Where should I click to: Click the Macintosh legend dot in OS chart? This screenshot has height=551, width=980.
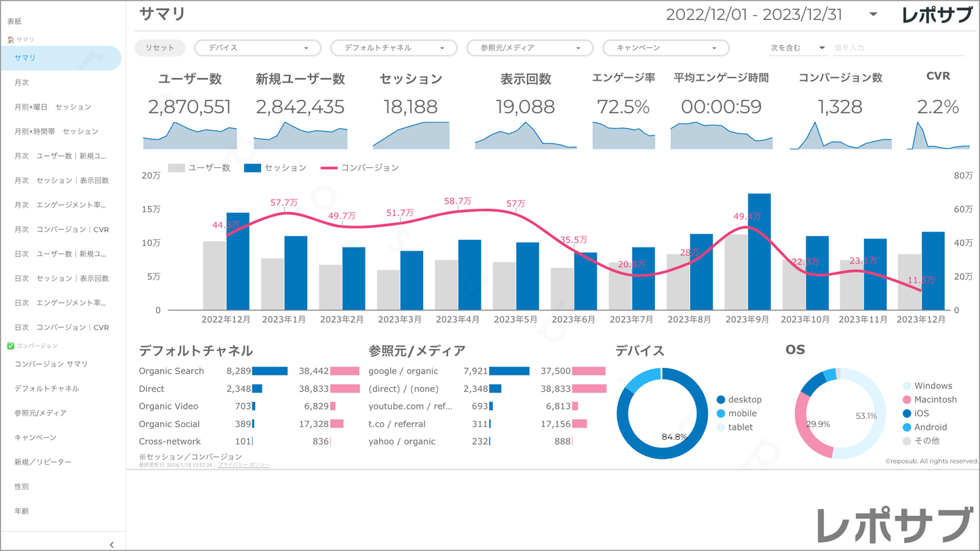(x=907, y=400)
